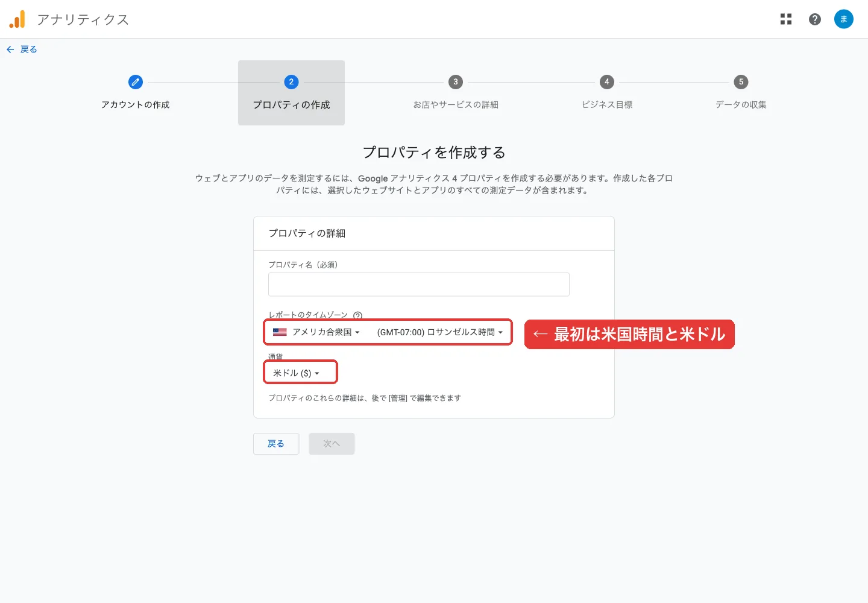Select the pencil icon for アカウントの作成 step
The width and height of the screenshot is (868, 603).
pos(136,82)
